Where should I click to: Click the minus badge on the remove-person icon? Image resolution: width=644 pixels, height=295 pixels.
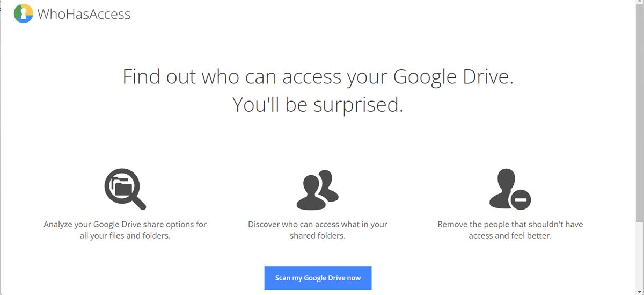click(520, 200)
